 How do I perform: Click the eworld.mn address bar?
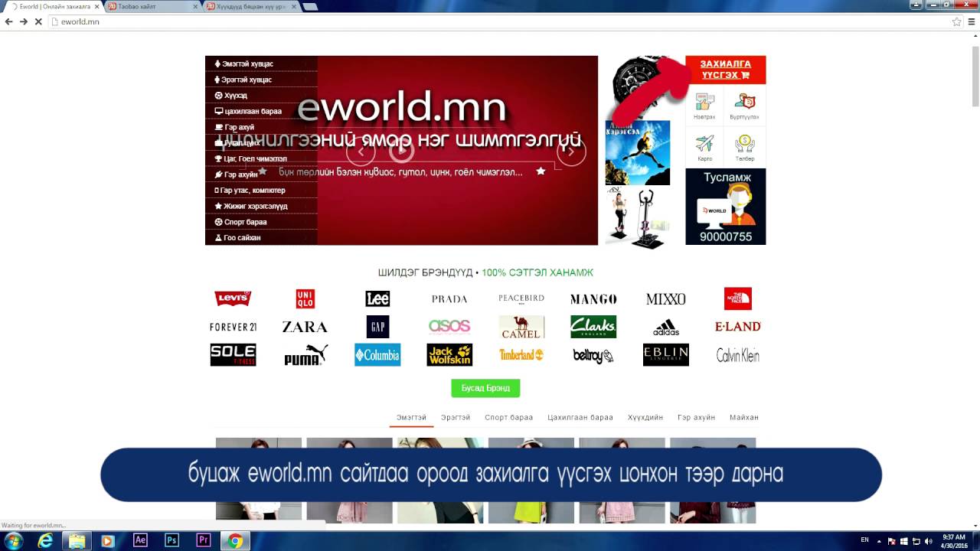pyautogui.click(x=498, y=21)
